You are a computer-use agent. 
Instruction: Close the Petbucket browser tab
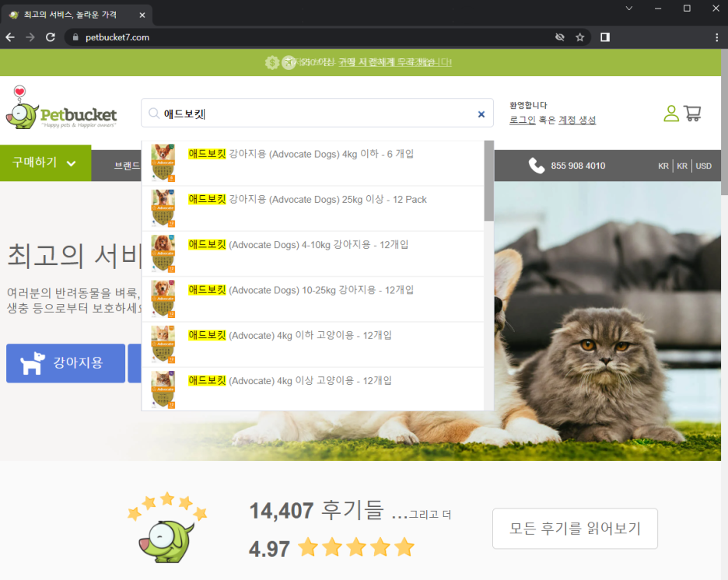[x=142, y=15]
